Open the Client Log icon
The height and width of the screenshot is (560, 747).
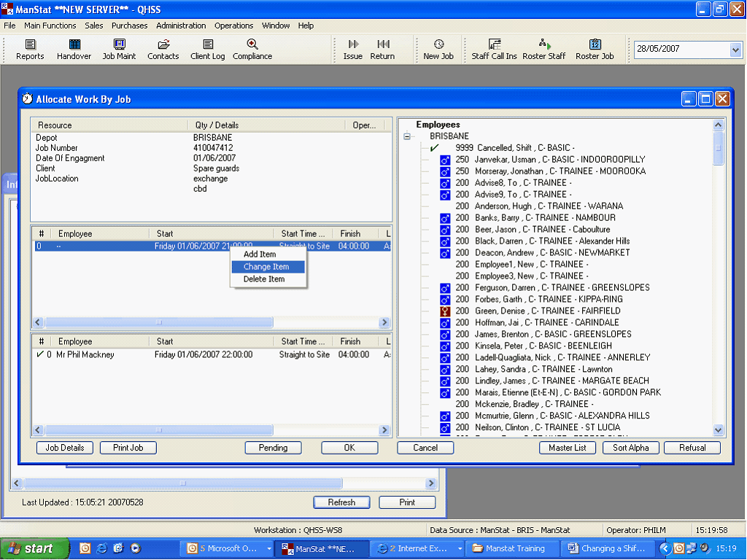pos(208,44)
